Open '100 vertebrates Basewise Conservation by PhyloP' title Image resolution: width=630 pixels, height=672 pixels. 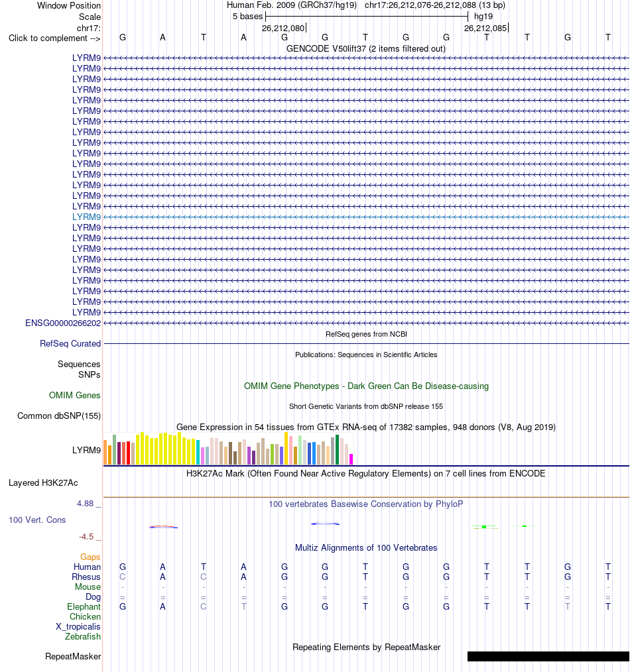(x=366, y=504)
